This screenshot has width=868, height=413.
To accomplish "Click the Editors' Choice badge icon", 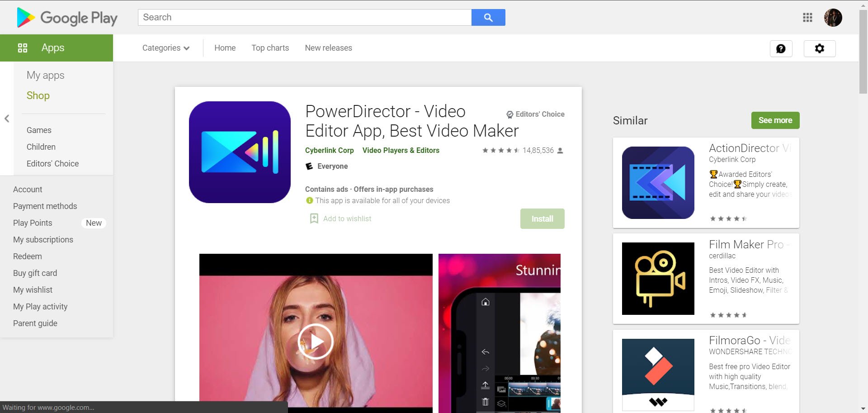I will (509, 114).
